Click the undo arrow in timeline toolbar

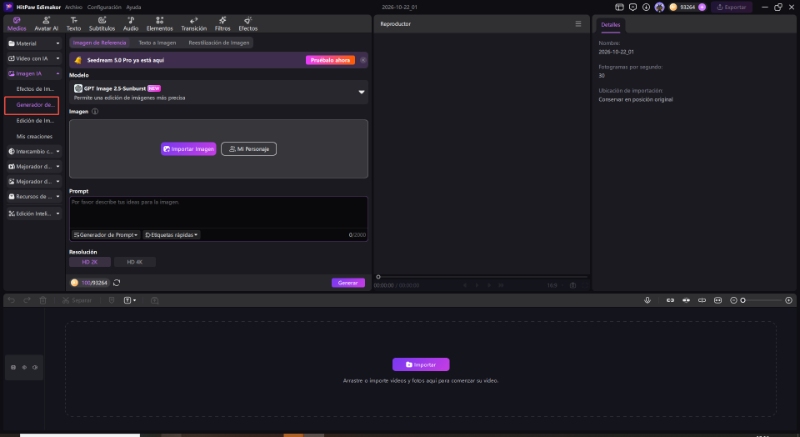click(11, 300)
